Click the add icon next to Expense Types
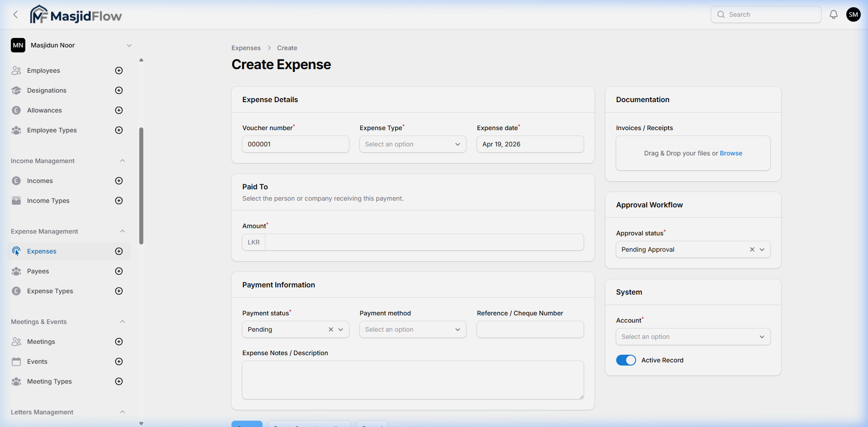 pyautogui.click(x=118, y=291)
